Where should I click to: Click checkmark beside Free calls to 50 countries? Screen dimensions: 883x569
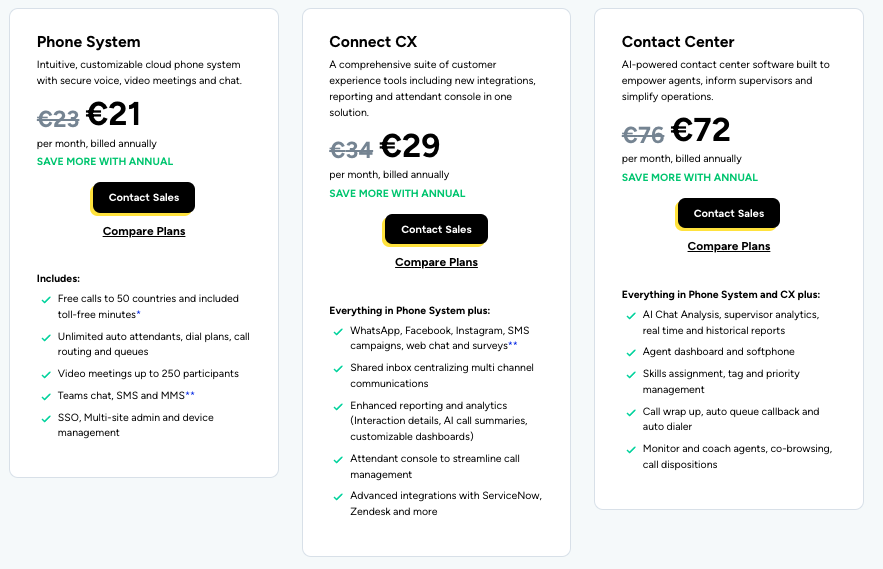(46, 299)
